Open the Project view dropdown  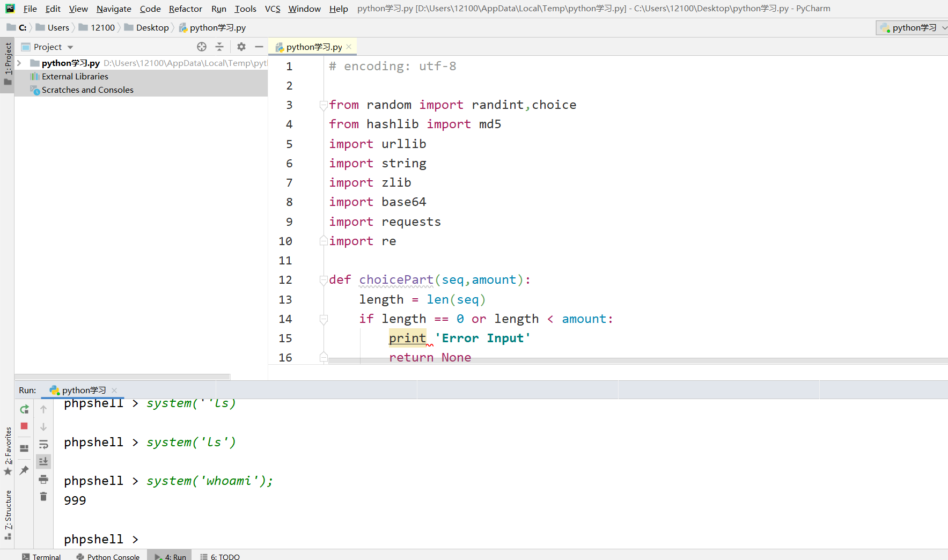69,47
